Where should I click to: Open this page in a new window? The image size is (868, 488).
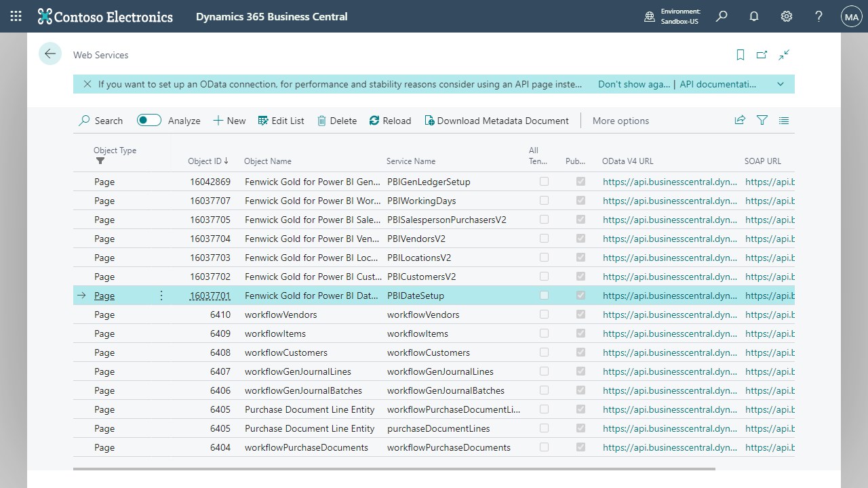click(x=762, y=55)
